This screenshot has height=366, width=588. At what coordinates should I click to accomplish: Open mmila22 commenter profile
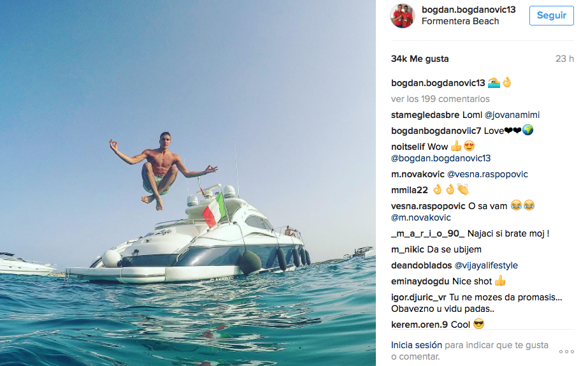409,190
